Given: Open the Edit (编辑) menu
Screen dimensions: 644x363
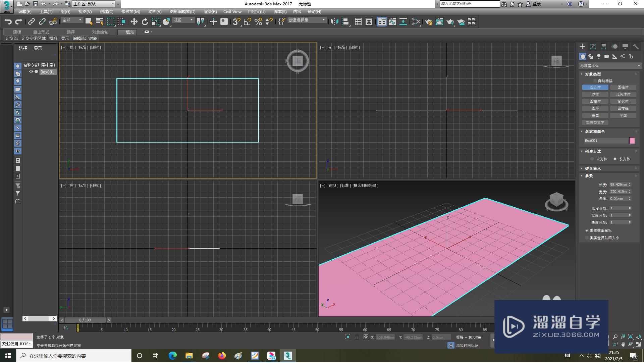Looking at the screenshot, I should (25, 12).
